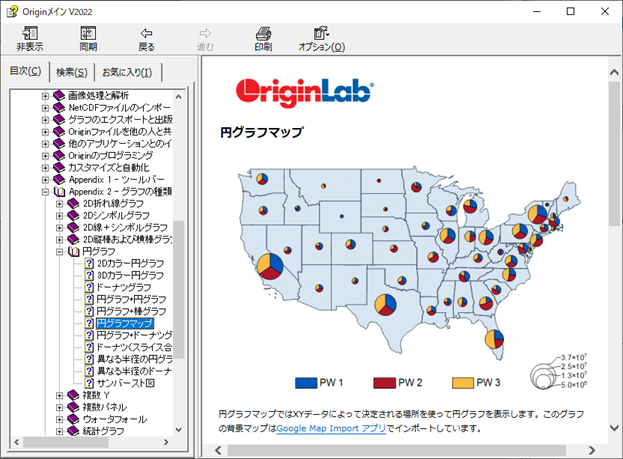This screenshot has width=623, height=459.
Task: Click the help icon in the title bar
Action: 12,12
